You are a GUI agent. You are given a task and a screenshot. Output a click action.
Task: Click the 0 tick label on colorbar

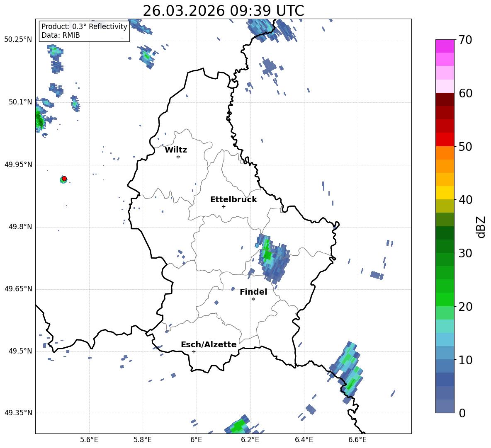462,413
